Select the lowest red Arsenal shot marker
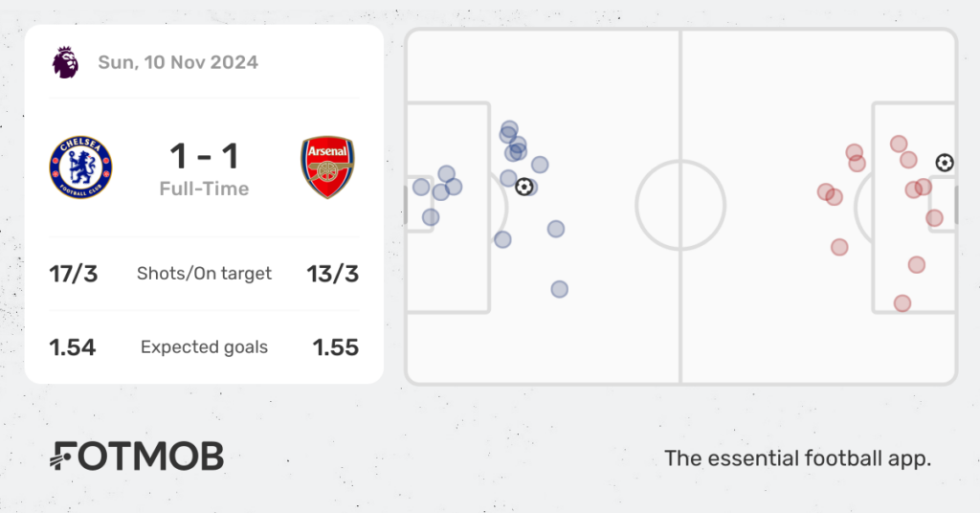The image size is (980, 513). click(902, 303)
